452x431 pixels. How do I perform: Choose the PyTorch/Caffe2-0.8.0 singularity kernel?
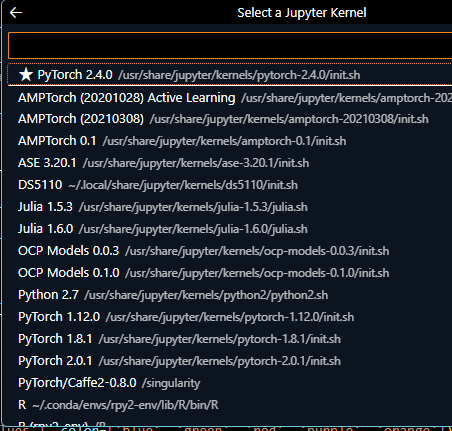click(x=230, y=383)
